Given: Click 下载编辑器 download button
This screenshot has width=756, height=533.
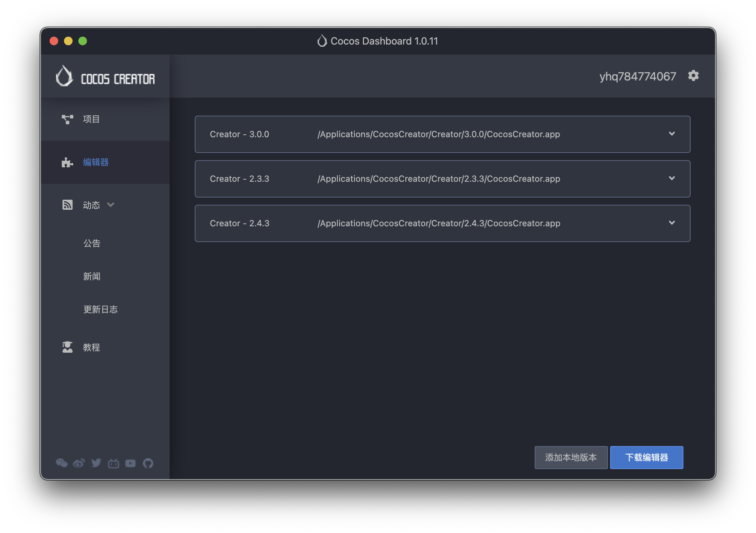Looking at the screenshot, I should [x=646, y=457].
